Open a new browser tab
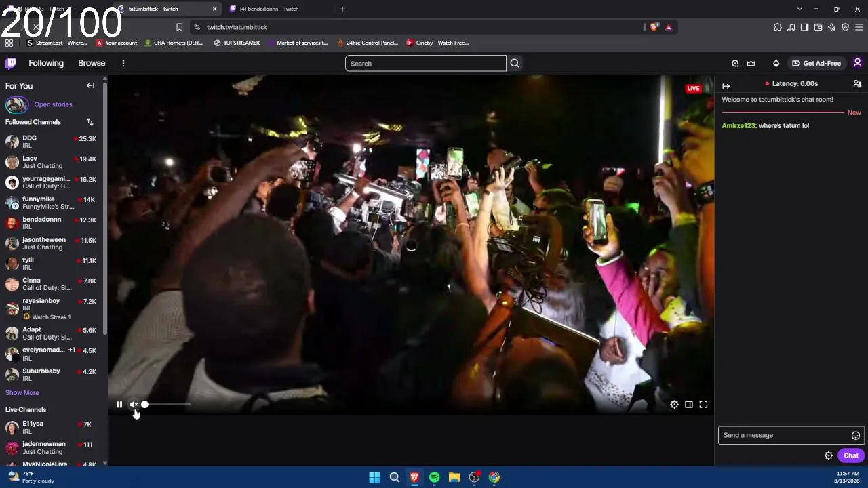The width and height of the screenshot is (868, 488). (x=342, y=9)
